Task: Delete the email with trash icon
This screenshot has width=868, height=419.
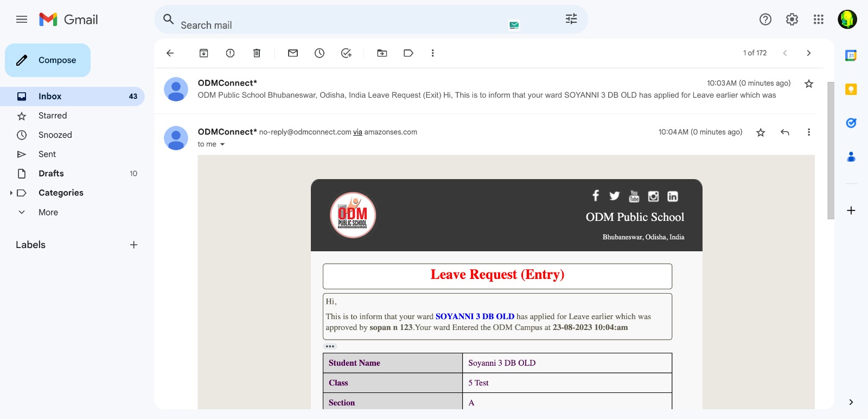Action: (257, 53)
